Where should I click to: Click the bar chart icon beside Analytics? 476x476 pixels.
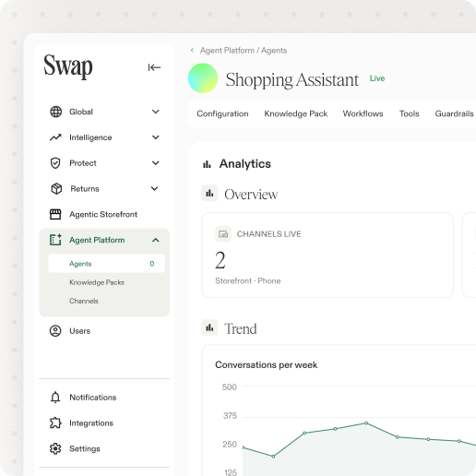(207, 164)
